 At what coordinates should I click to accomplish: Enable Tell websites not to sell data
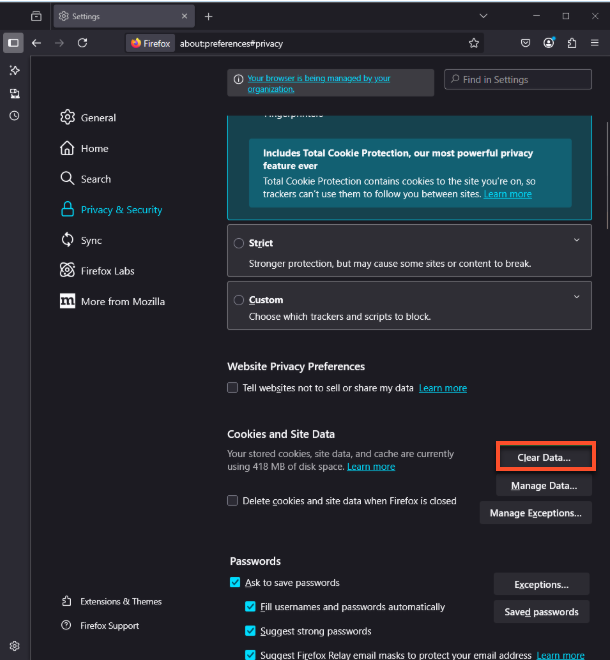click(x=232, y=387)
